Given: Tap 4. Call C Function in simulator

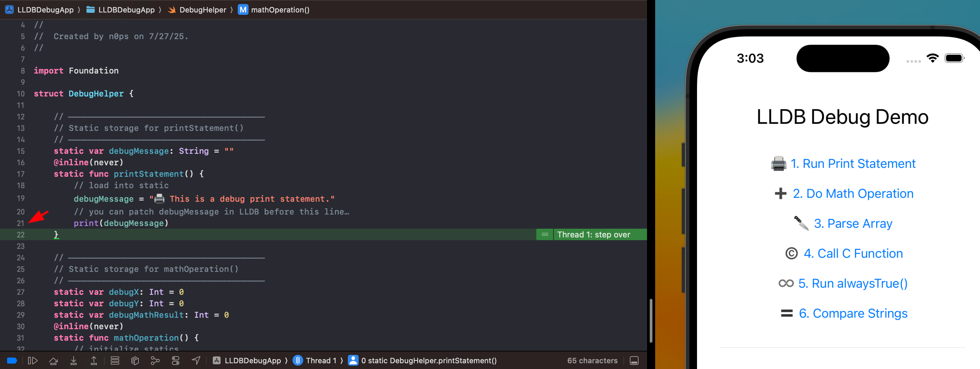Looking at the screenshot, I should click(853, 253).
